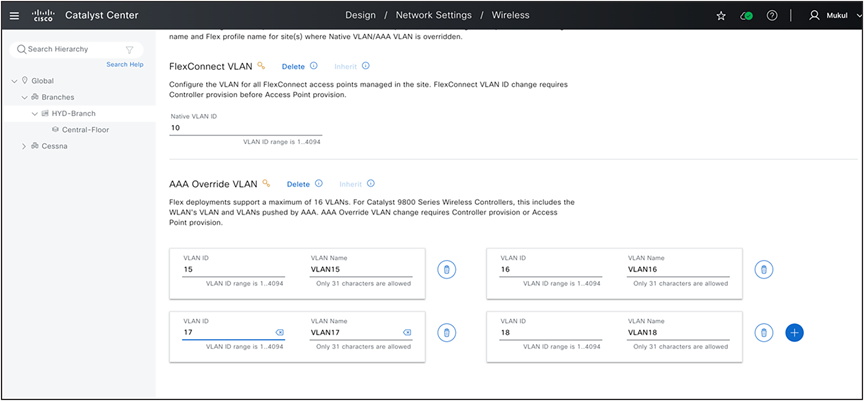Select HYD-Branch in the hierarchy
This screenshot has height=401, width=864.
coord(74,114)
